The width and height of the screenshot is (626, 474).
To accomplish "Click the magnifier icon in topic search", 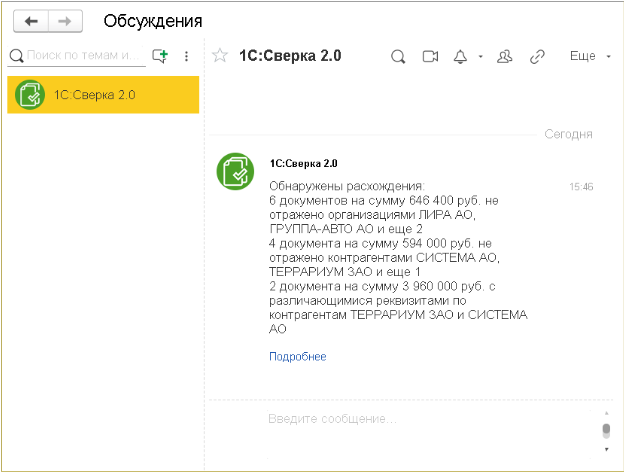I will click(16, 56).
